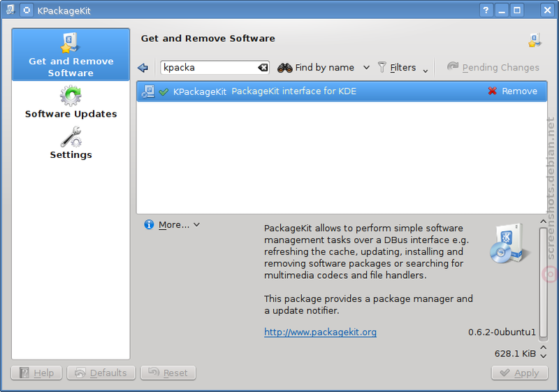The image size is (559, 392).
Task: Click the Apply button
Action: coord(519,372)
